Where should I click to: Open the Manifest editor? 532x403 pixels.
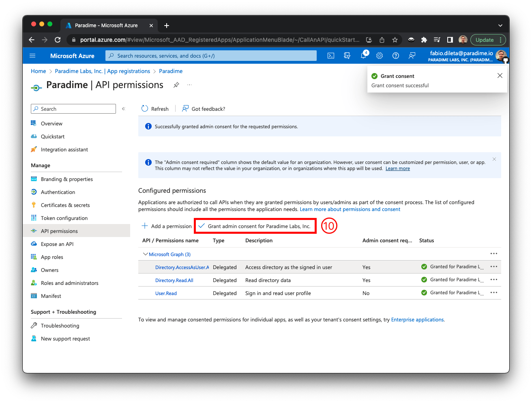(51, 296)
